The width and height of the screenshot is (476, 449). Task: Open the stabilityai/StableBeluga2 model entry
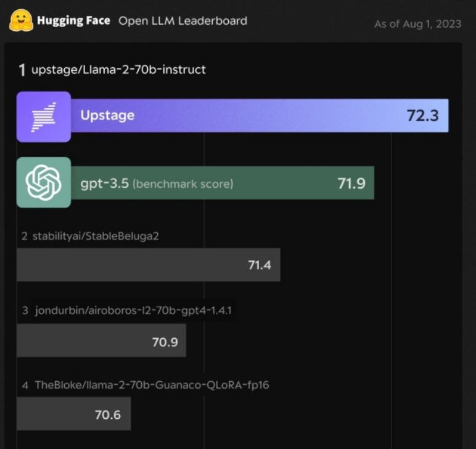[96, 236]
